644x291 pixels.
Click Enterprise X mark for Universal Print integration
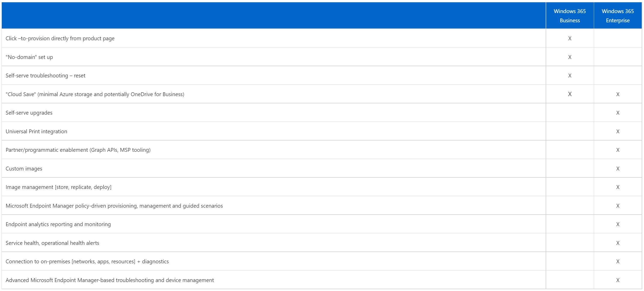pyautogui.click(x=618, y=132)
